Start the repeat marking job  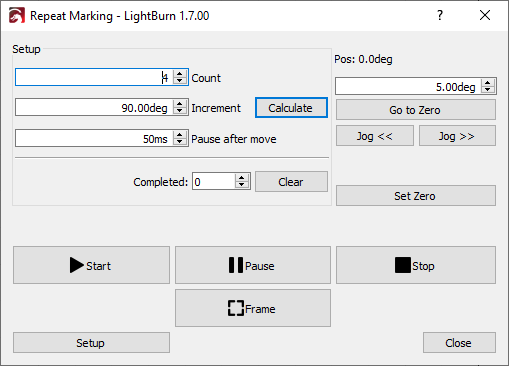pyautogui.click(x=91, y=265)
